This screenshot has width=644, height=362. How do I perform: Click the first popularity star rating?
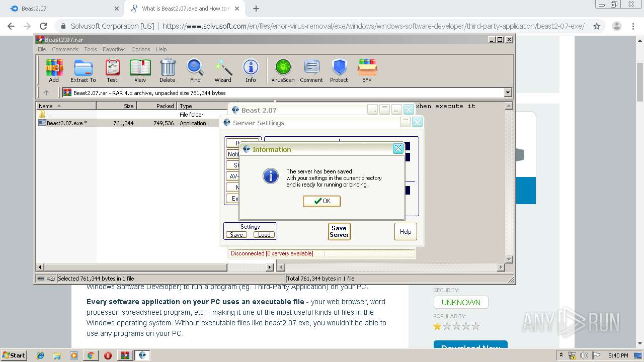[x=437, y=326]
